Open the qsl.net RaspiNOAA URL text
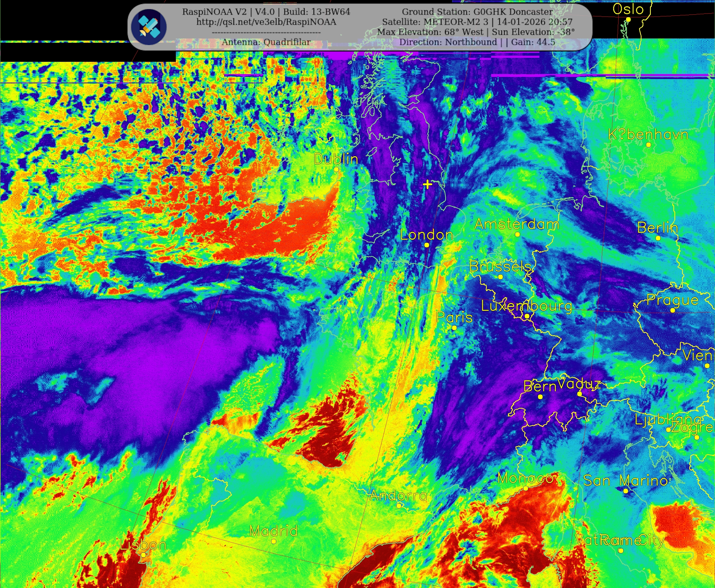 pos(266,22)
